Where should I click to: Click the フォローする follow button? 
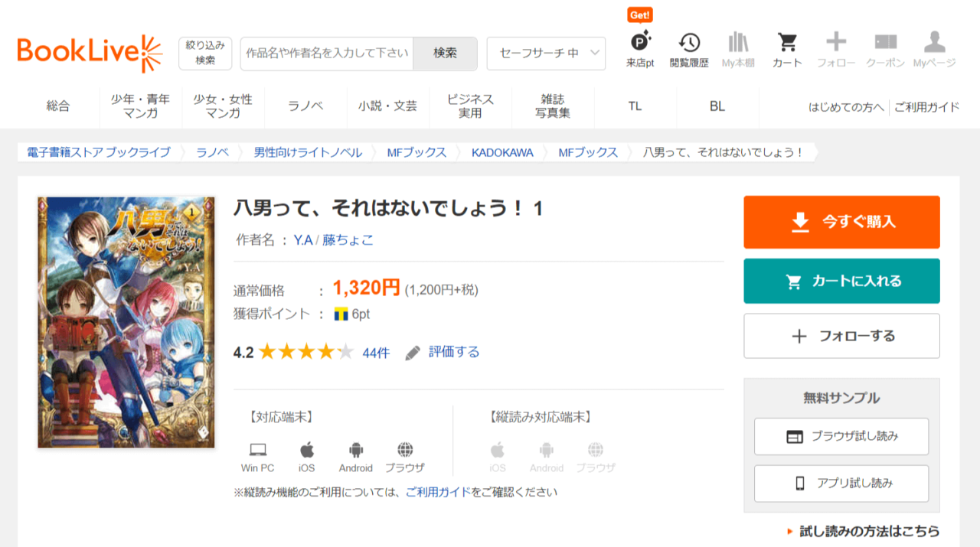click(841, 336)
